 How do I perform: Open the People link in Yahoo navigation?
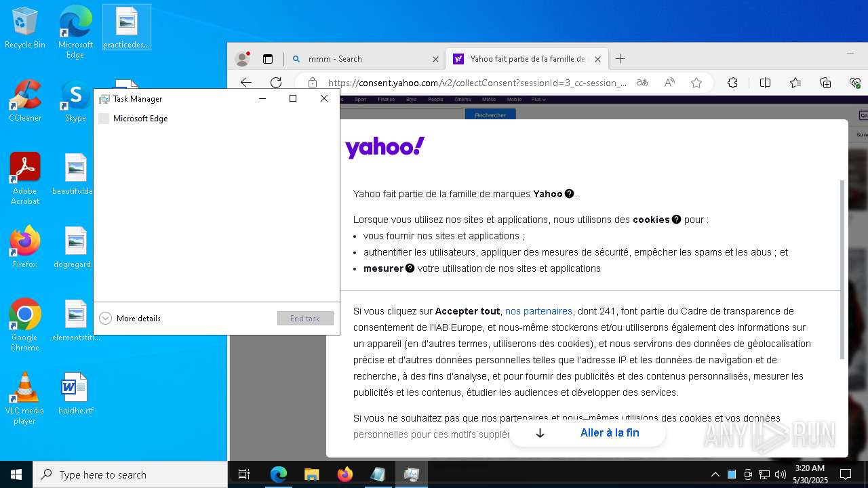(435, 100)
